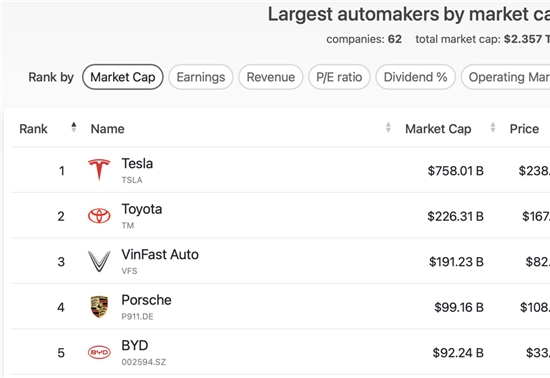Click the Price column header
The width and height of the screenshot is (550, 378).
[524, 129]
